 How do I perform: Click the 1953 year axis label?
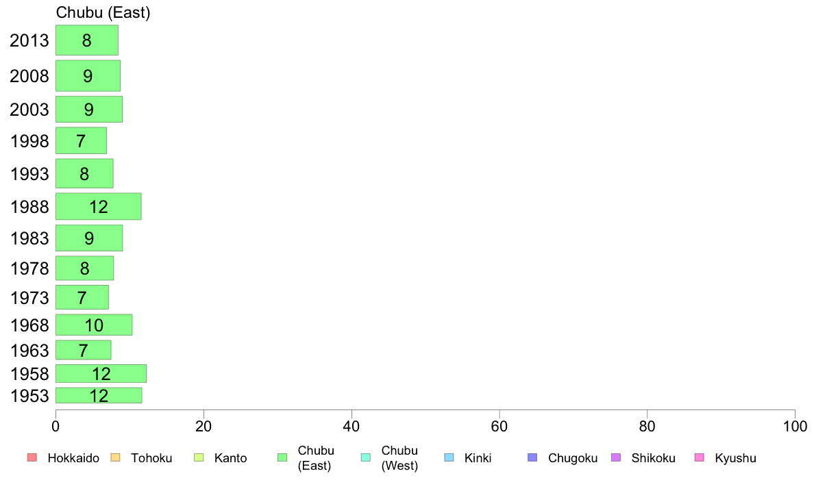click(29, 396)
